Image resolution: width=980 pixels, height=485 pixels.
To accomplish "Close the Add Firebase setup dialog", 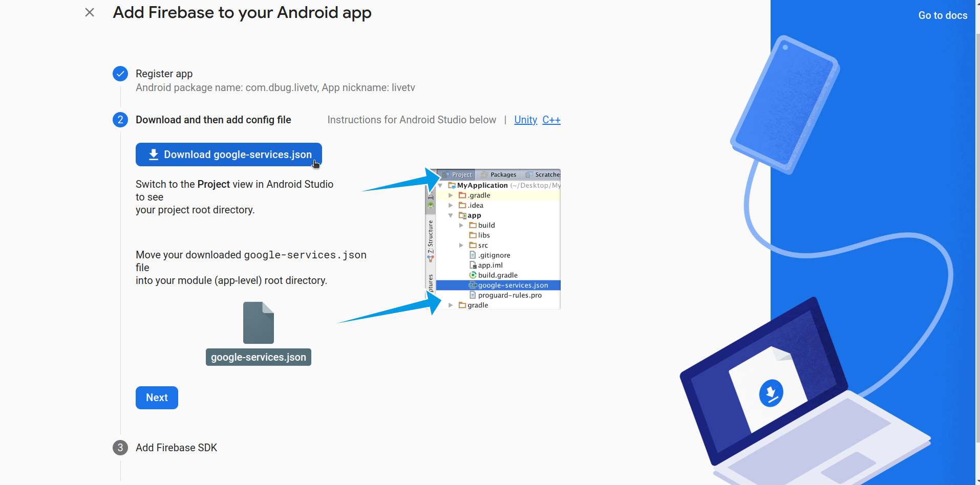I will (90, 12).
